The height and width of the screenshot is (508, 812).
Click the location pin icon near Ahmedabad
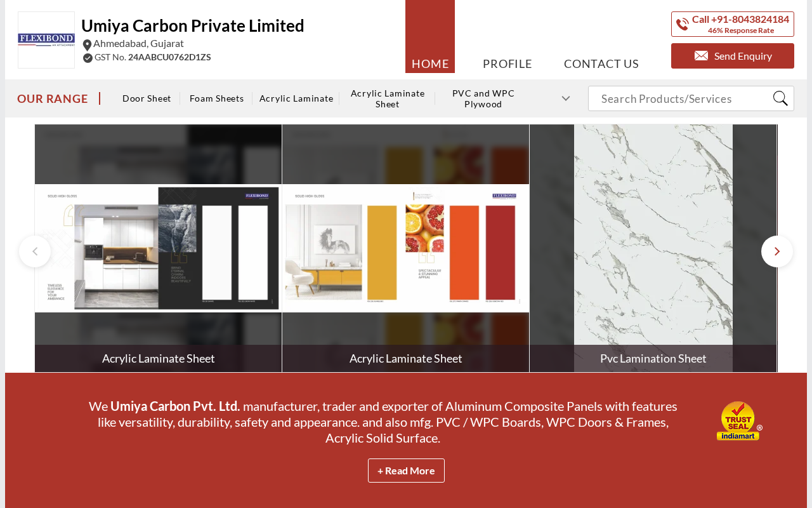pos(88,45)
